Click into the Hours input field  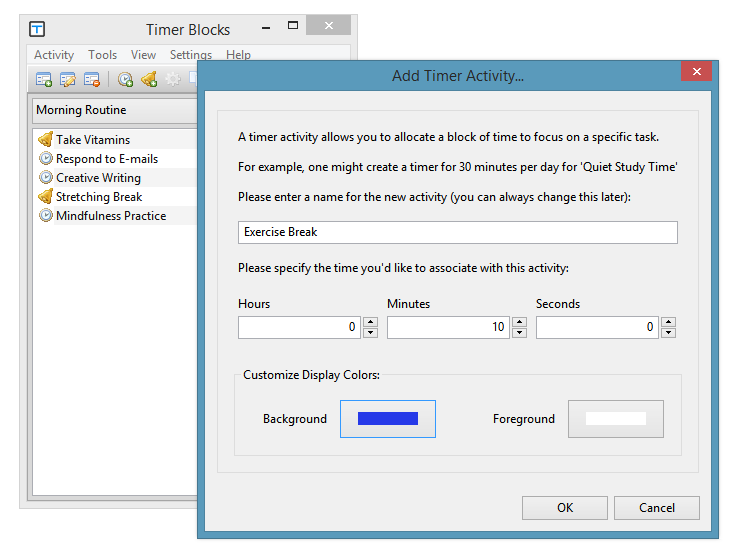click(299, 327)
